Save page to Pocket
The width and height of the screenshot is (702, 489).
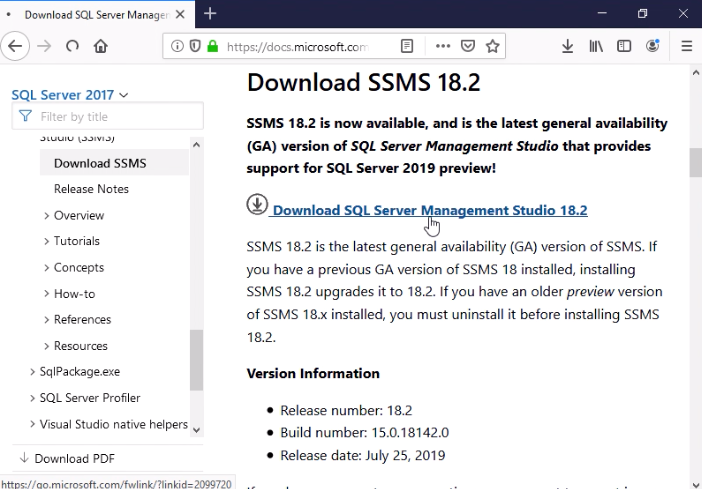(468, 46)
